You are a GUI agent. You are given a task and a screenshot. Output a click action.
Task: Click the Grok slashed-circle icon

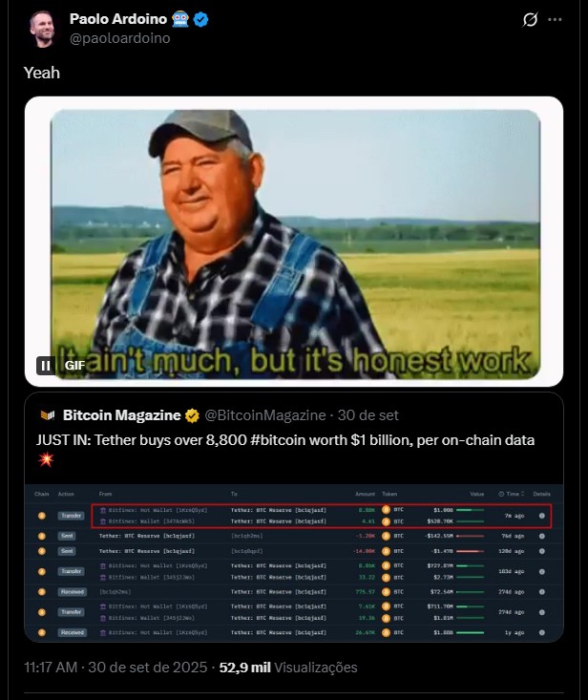click(x=530, y=20)
